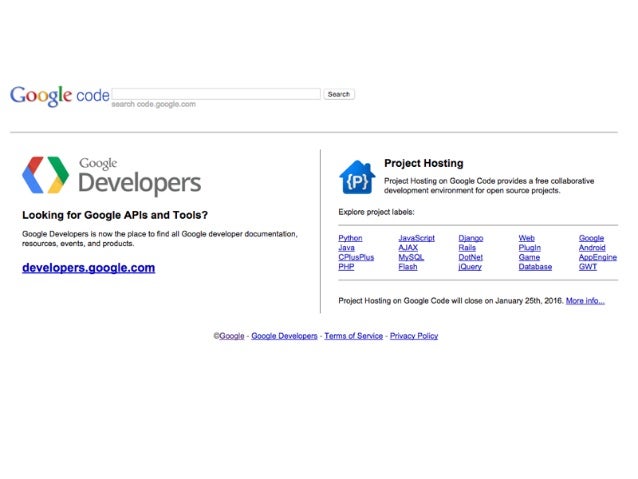Open the AJAX project label

pyautogui.click(x=408, y=247)
